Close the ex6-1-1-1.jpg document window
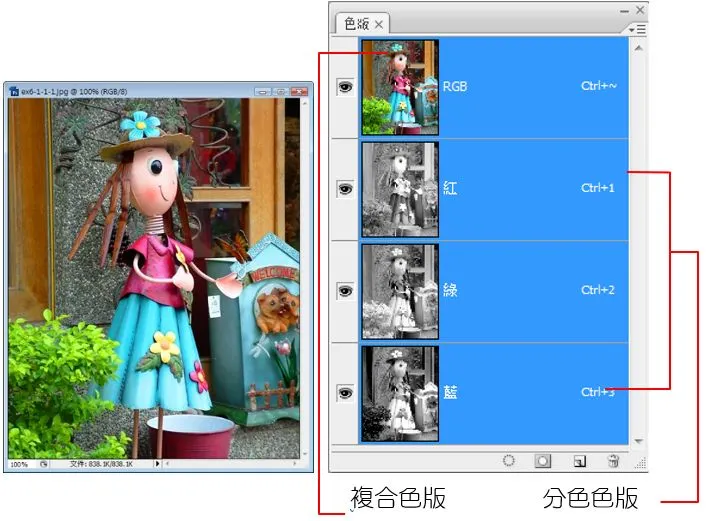706x521 pixels. (x=299, y=91)
